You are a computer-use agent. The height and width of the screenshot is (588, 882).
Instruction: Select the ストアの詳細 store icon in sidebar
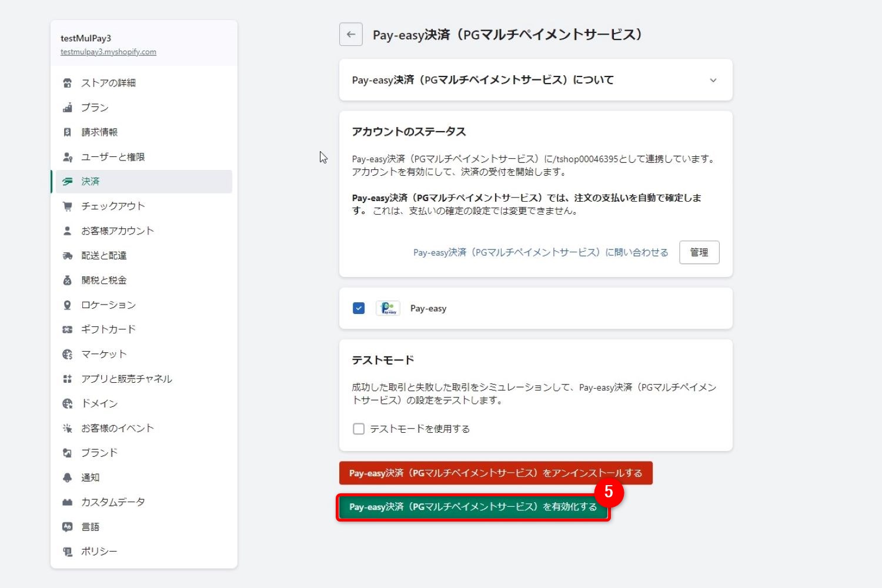[67, 82]
